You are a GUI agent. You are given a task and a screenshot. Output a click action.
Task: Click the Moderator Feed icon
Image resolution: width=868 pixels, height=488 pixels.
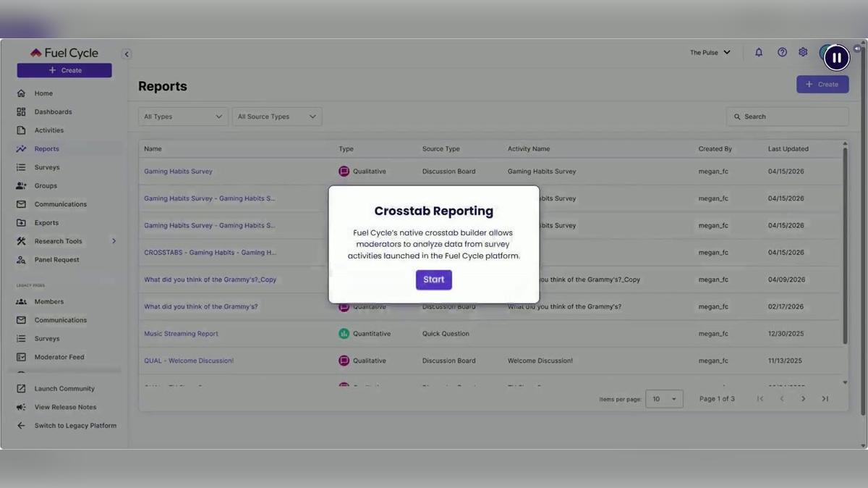pyautogui.click(x=21, y=357)
